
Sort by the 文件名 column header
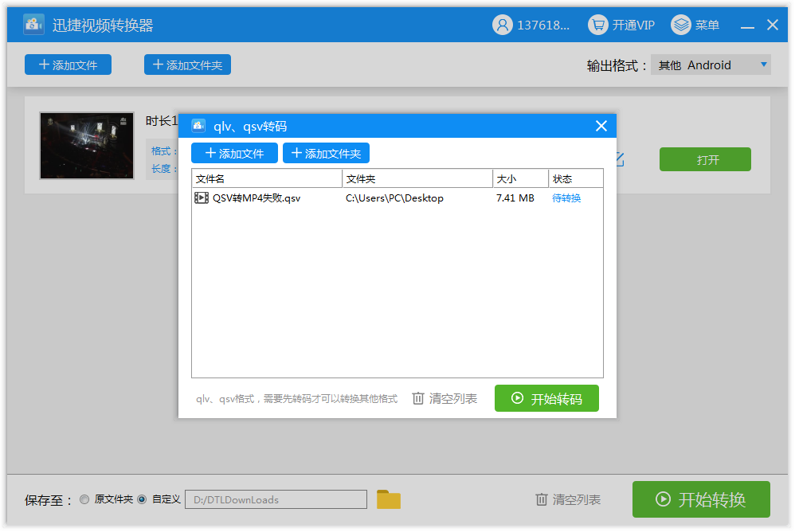[x=267, y=179]
